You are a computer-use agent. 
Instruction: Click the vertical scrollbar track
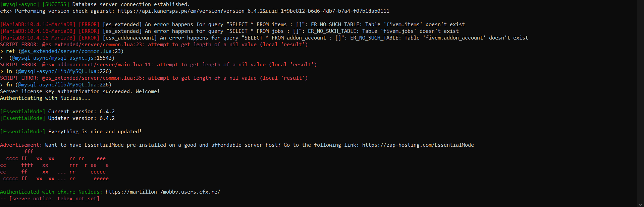point(641,100)
